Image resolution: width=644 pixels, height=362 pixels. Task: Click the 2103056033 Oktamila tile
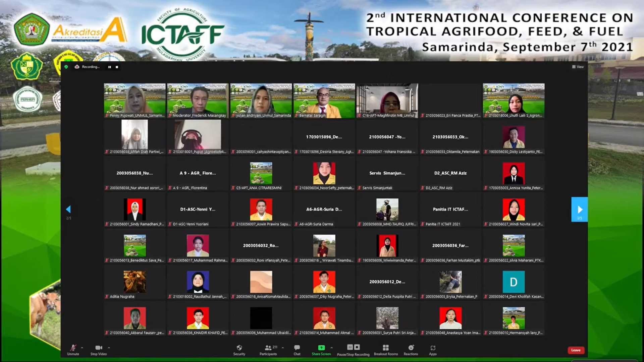450,137
